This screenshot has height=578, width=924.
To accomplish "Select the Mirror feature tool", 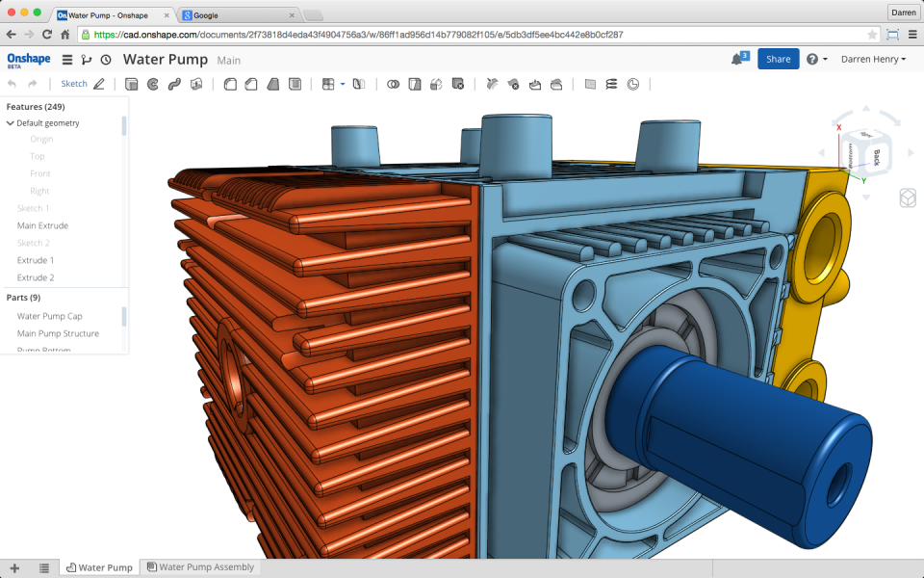I will click(x=360, y=84).
